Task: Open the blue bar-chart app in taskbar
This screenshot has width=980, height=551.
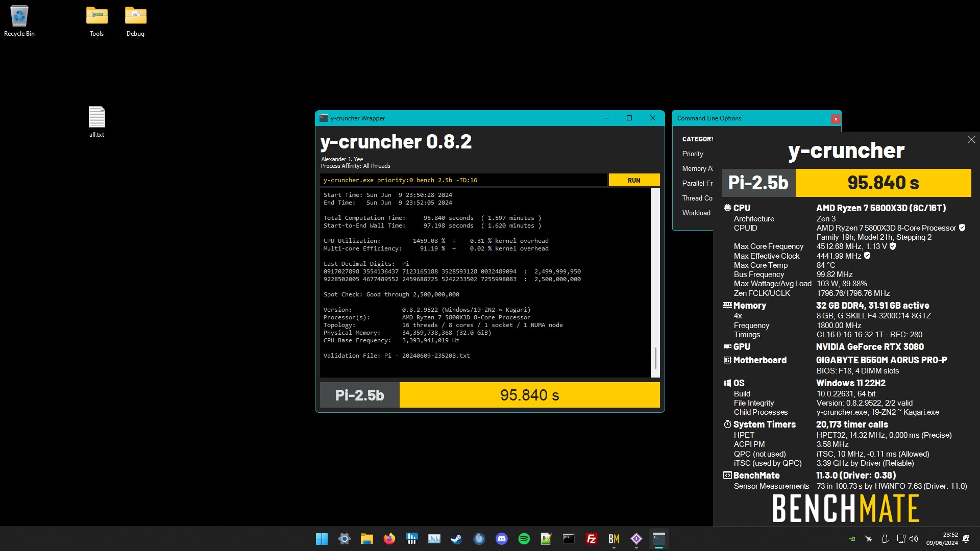Action: pos(412,539)
